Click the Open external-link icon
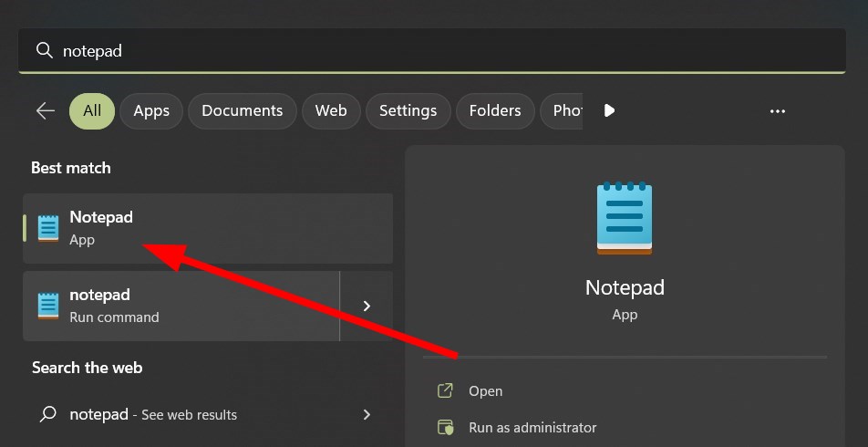The image size is (868, 447). (x=446, y=390)
